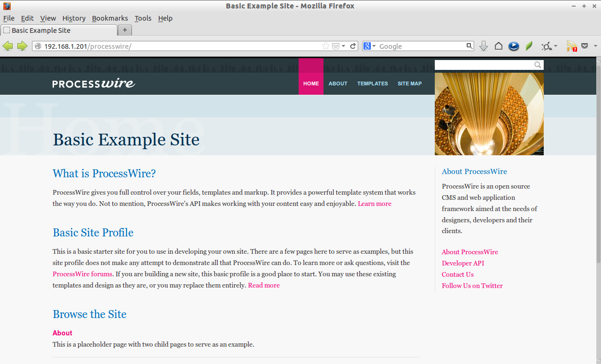Click the site identity globe icon

click(39, 46)
